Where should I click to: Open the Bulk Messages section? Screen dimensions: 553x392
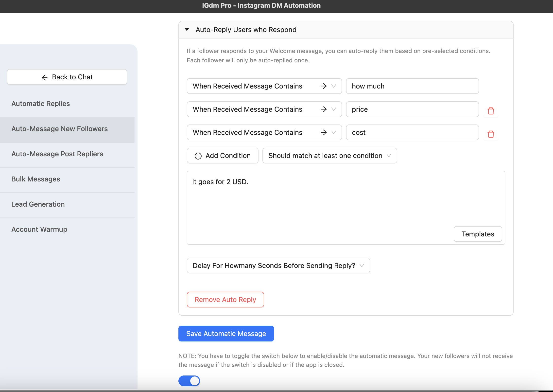pos(35,179)
